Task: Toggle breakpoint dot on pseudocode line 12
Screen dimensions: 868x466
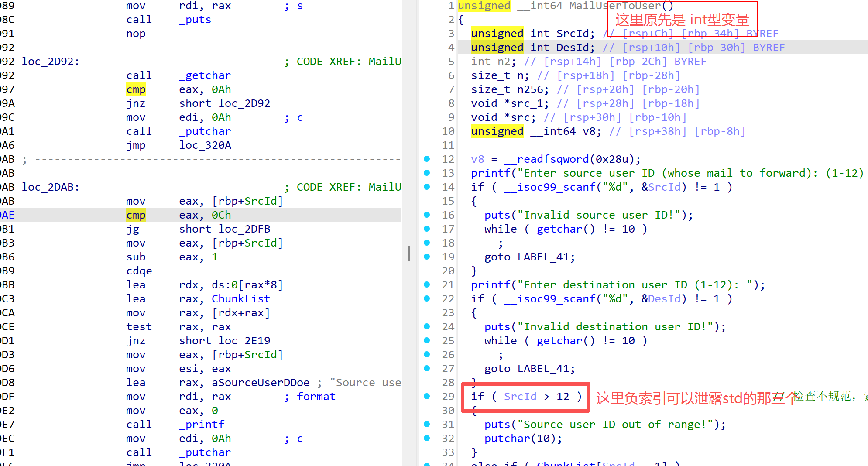Action: (x=427, y=159)
